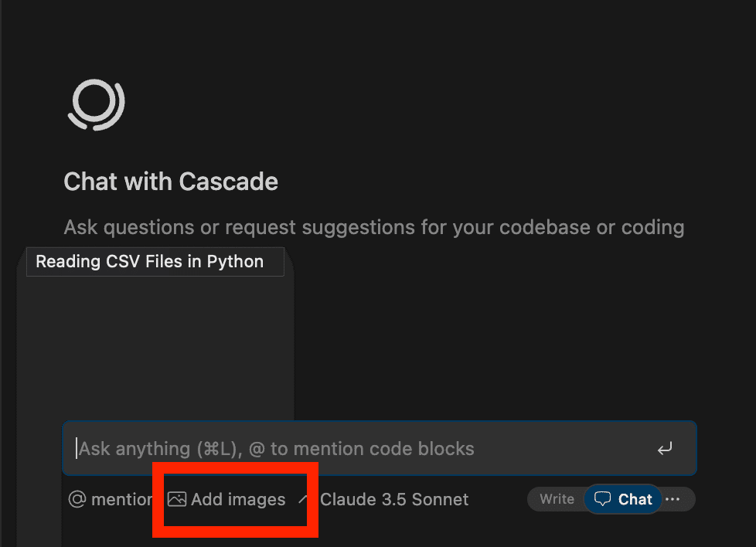Select the Reading CSV Files in Python conversation
The image size is (756, 547).
tap(150, 262)
